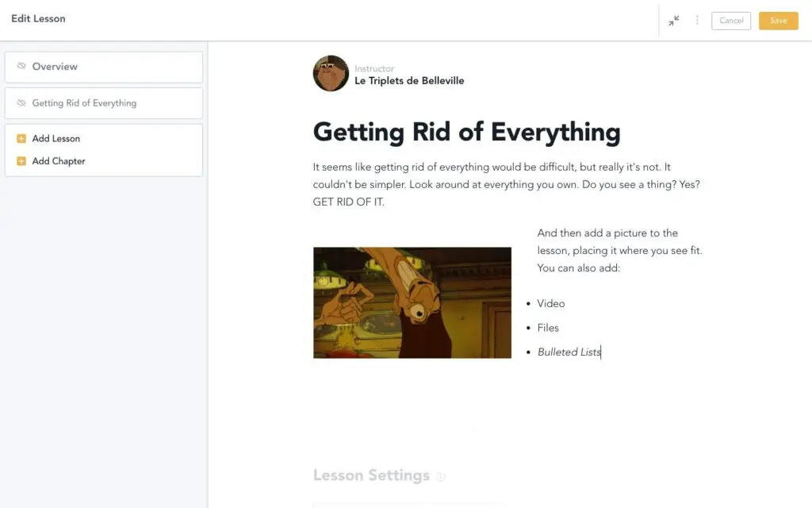Viewport: 812px width, 508px height.
Task: Click the Add Chapter text link
Action: click(x=59, y=161)
